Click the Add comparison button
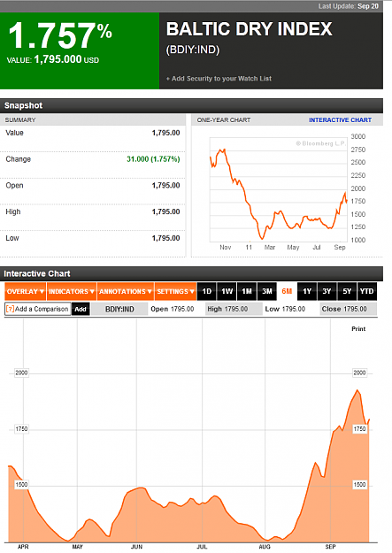The height and width of the screenshot is (553, 392). point(81,310)
